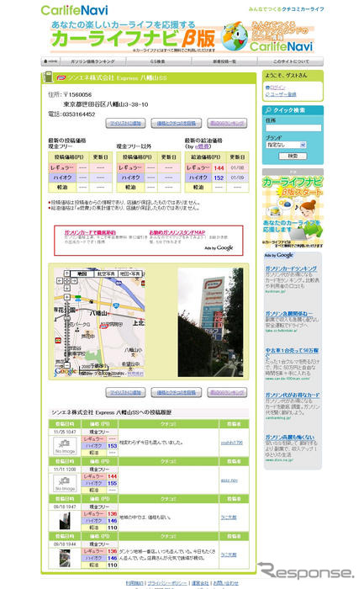The width and height of the screenshot is (364, 589).
Task: Switch the map to 地図 view
Action: [x=82, y=273]
